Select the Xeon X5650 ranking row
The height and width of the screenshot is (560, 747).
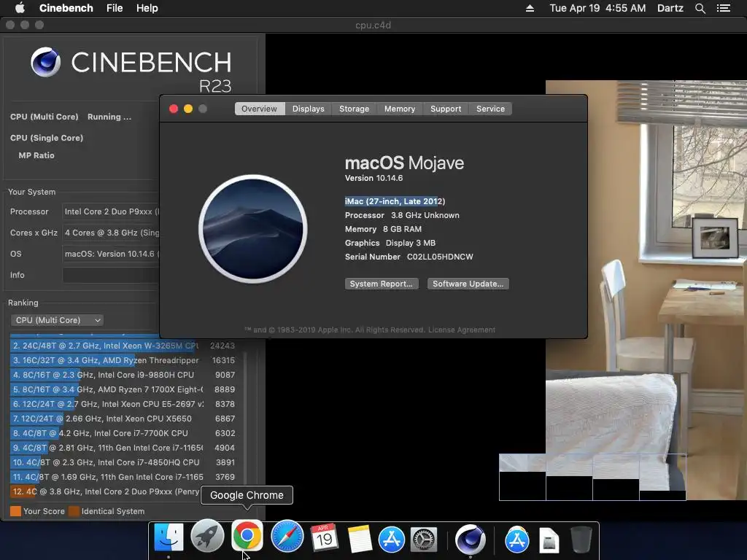coord(123,419)
